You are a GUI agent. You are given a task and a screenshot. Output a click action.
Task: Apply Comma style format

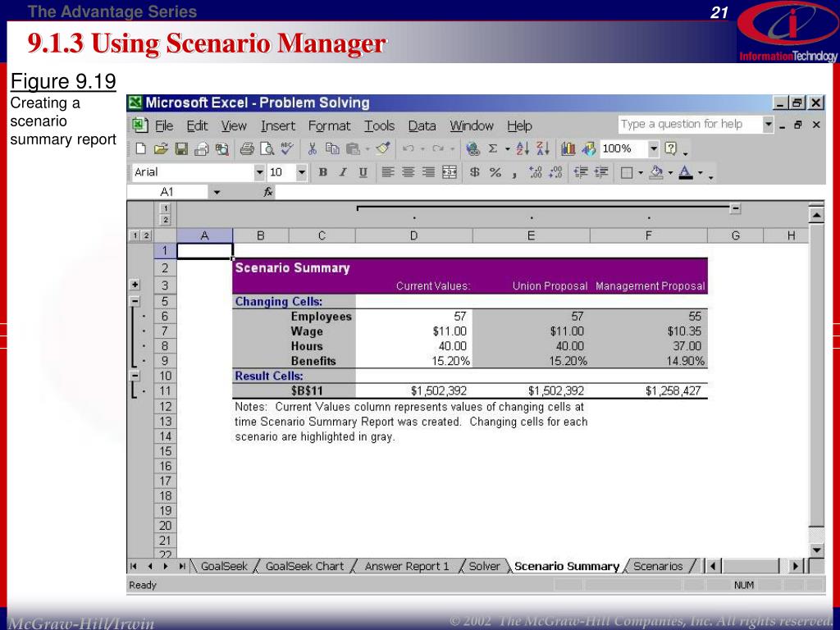(x=514, y=174)
